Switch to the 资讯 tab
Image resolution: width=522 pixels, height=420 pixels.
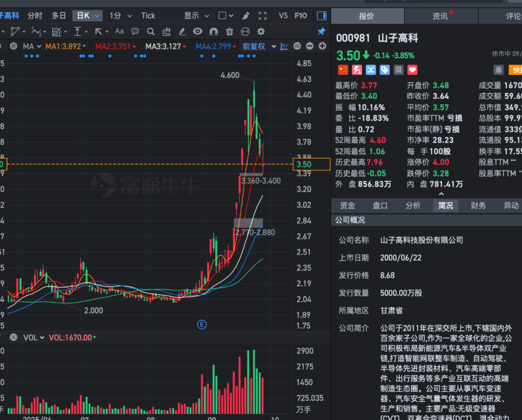click(440, 16)
